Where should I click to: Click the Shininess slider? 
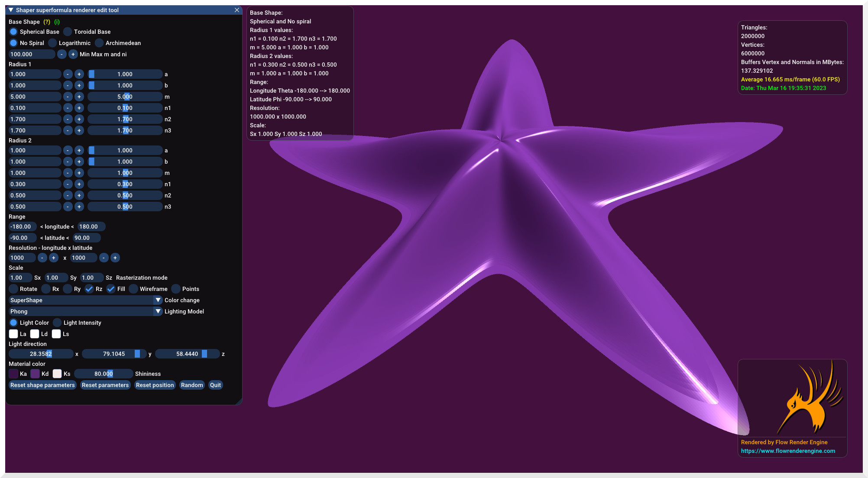coord(104,374)
